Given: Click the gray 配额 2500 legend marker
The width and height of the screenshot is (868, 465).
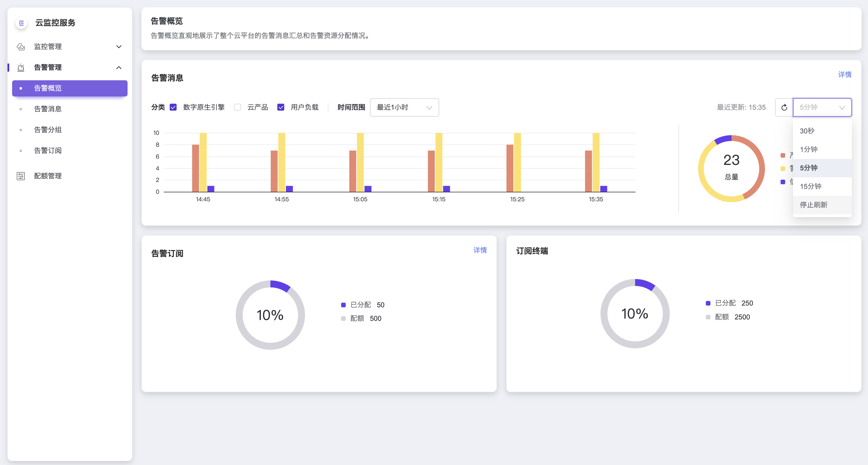Looking at the screenshot, I should tap(708, 317).
